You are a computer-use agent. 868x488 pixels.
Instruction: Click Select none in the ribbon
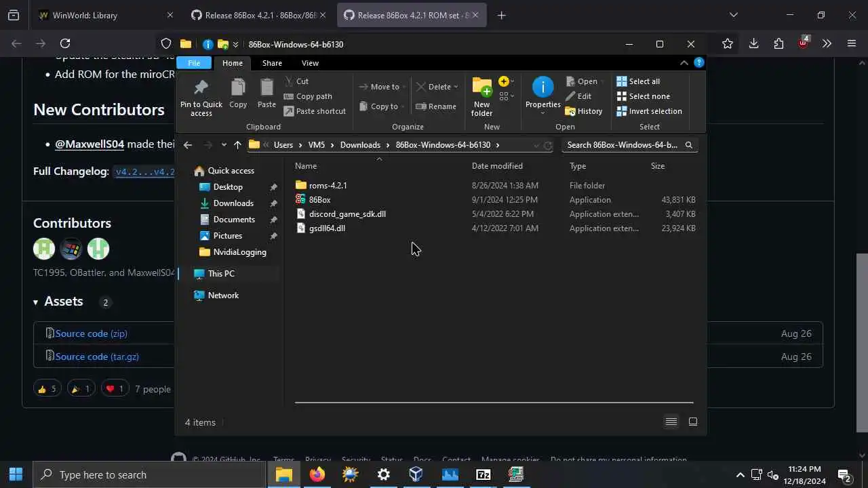pyautogui.click(x=643, y=96)
